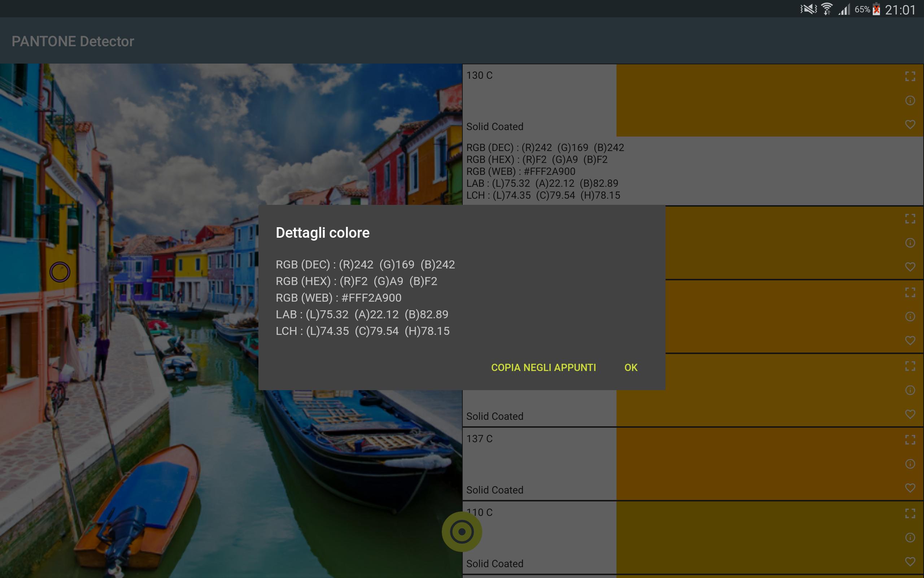Tap info icon in the third swatch row

tap(910, 316)
